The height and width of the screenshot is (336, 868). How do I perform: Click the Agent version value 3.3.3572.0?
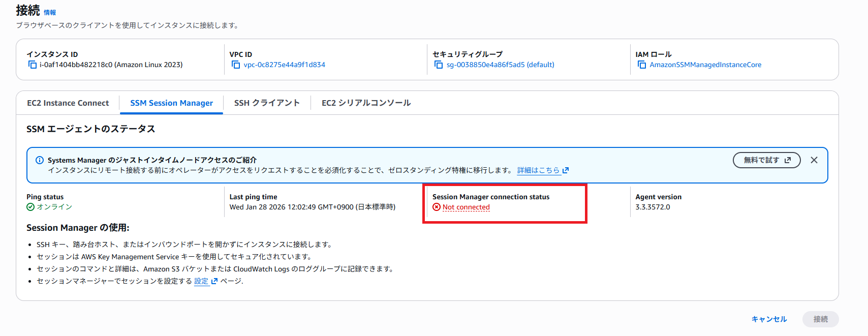[653, 207]
